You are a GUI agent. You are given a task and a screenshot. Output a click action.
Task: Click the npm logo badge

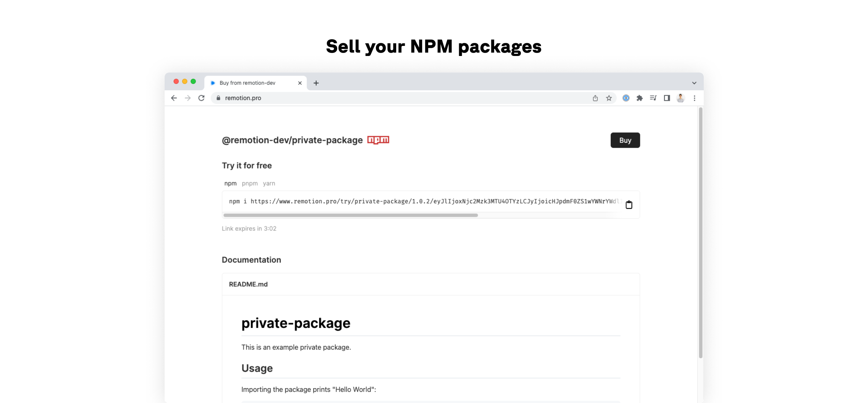coord(378,140)
